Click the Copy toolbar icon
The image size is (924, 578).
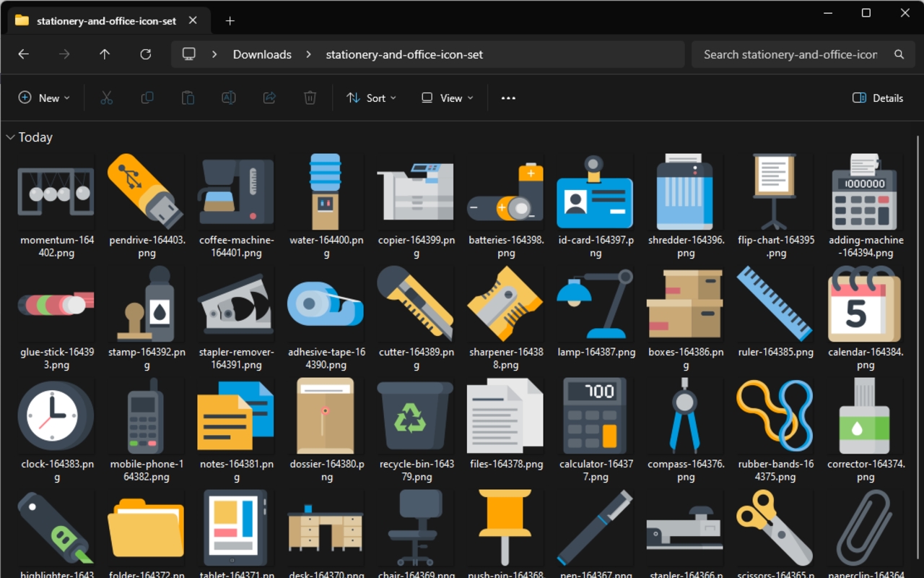(147, 98)
